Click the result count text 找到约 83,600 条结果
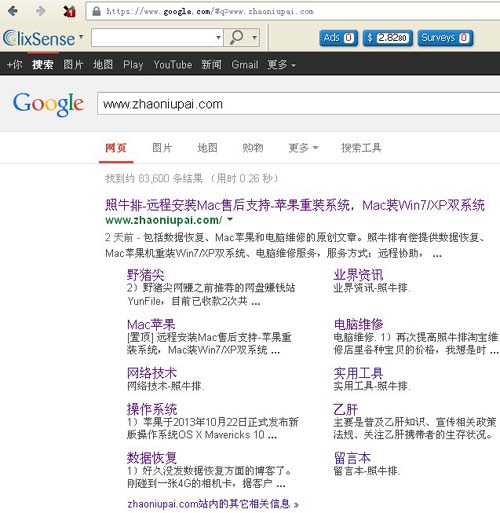This screenshot has height=513, width=500. pyautogui.click(x=154, y=178)
